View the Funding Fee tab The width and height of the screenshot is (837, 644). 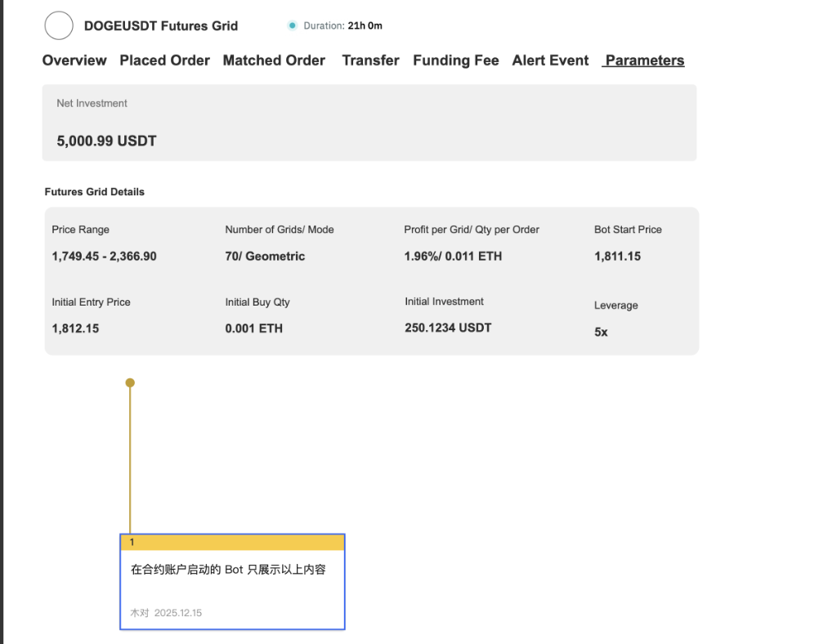tap(455, 60)
